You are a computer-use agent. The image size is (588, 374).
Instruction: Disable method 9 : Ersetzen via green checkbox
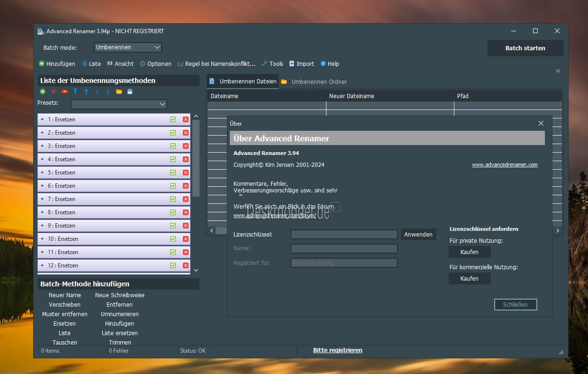tap(173, 226)
